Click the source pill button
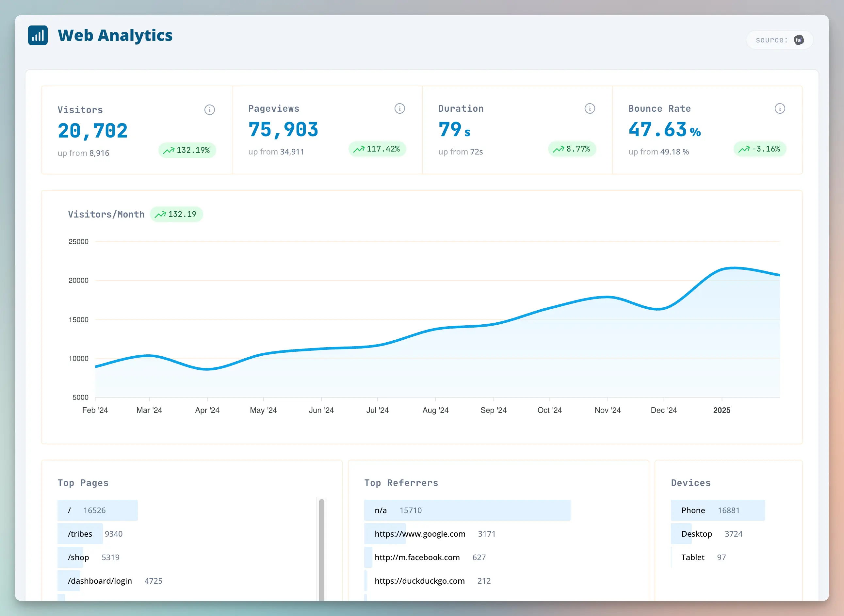The height and width of the screenshot is (616, 844). 780,40
